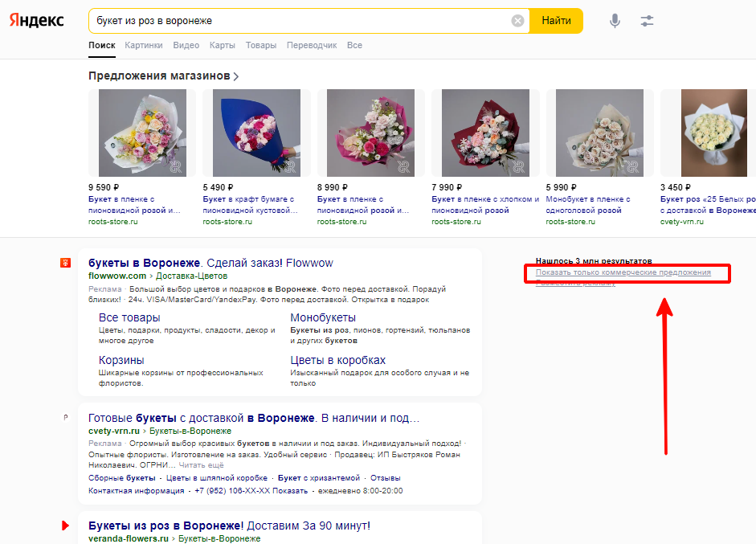Screen dimensions: 756x544
Task: Switch to the Картинки tab
Action: (144, 45)
